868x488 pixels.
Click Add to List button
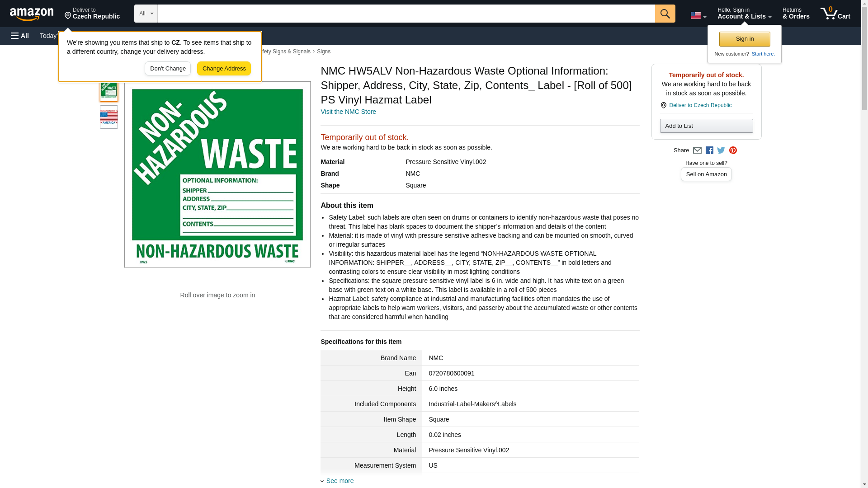tap(706, 126)
